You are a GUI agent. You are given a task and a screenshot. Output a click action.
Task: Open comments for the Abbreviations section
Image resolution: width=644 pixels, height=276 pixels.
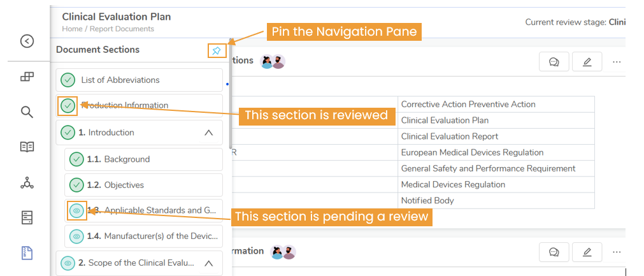click(554, 62)
